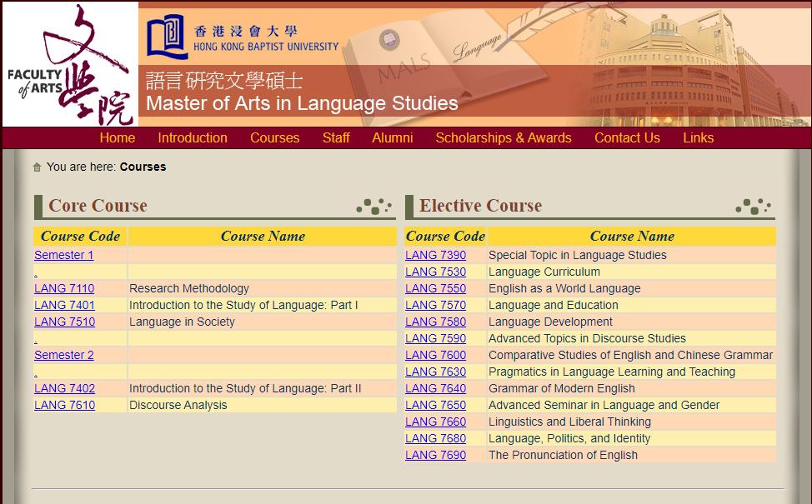Image resolution: width=812 pixels, height=504 pixels.
Task: Click the Language Curriculum course name
Action: 544,272
